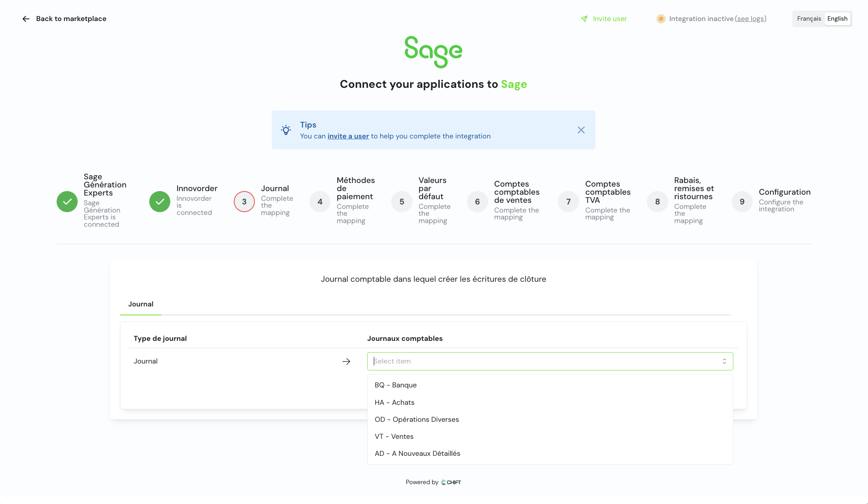Click the Chift logo in footer
This screenshot has width=868, height=504.
(x=451, y=482)
